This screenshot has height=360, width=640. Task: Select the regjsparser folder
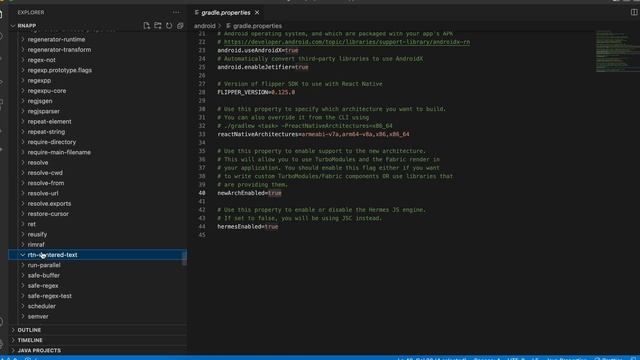pyautogui.click(x=43, y=111)
